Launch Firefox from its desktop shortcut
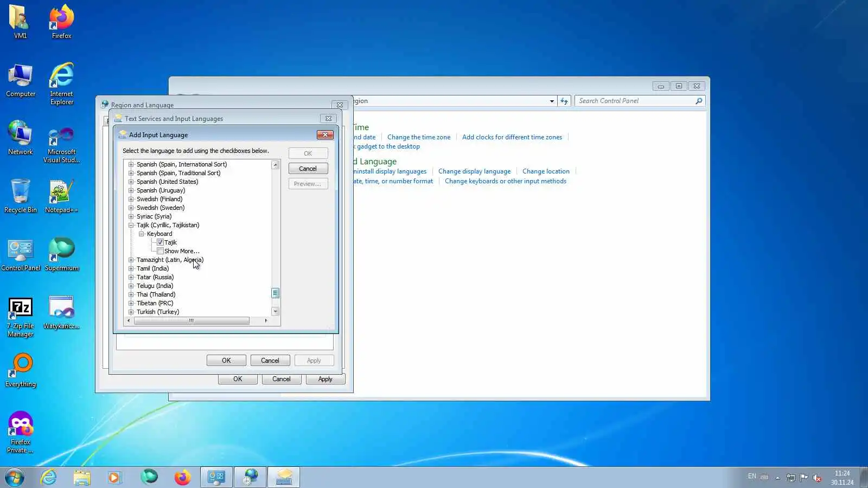Image resolution: width=868 pixels, height=488 pixels. 61,22
